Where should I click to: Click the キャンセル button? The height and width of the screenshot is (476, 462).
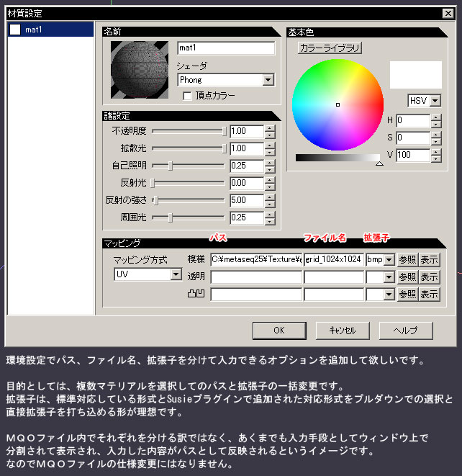click(343, 331)
